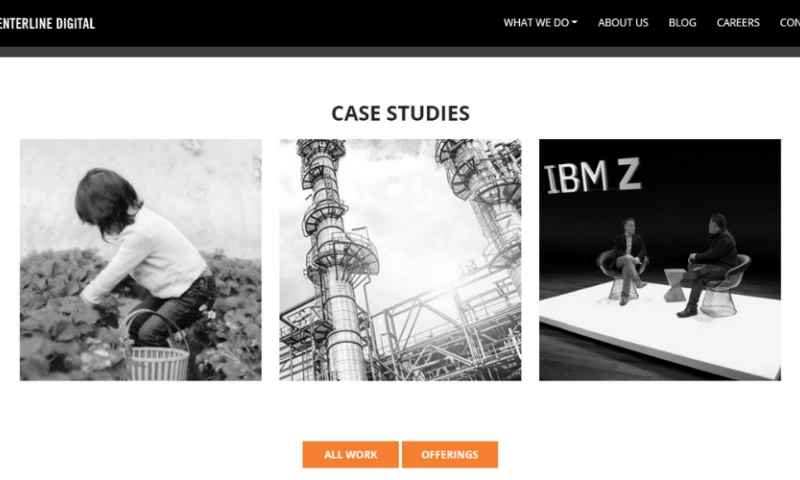Select the wicker basket in the strawberry photo
The image size is (800, 480).
point(156,348)
